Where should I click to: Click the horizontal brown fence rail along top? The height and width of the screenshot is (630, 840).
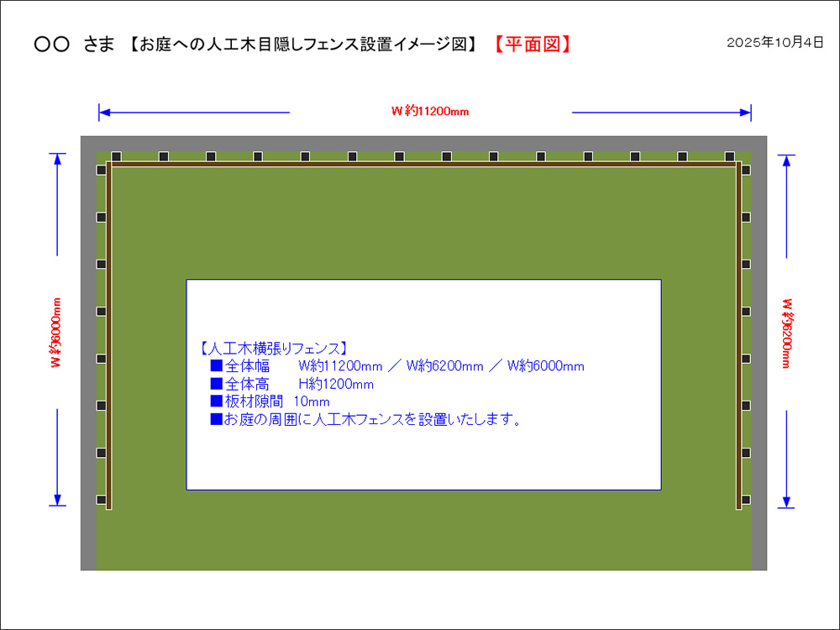click(423, 164)
